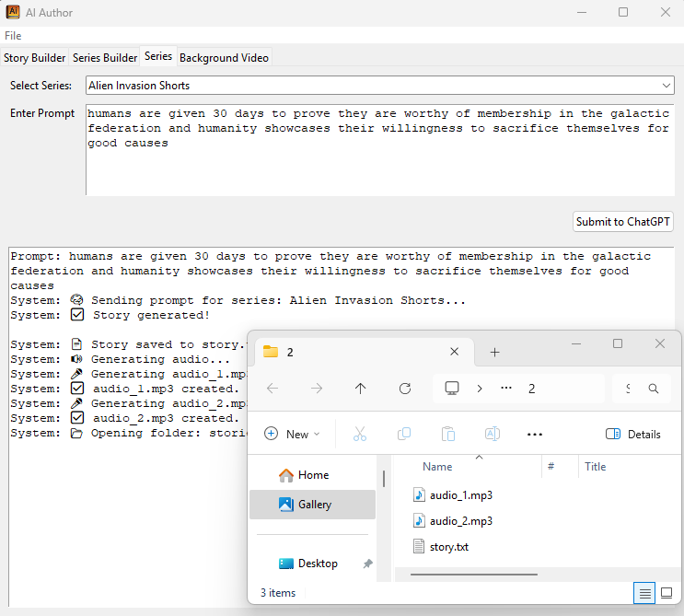Show hidden path segments via address bar ellipsis

click(x=506, y=388)
